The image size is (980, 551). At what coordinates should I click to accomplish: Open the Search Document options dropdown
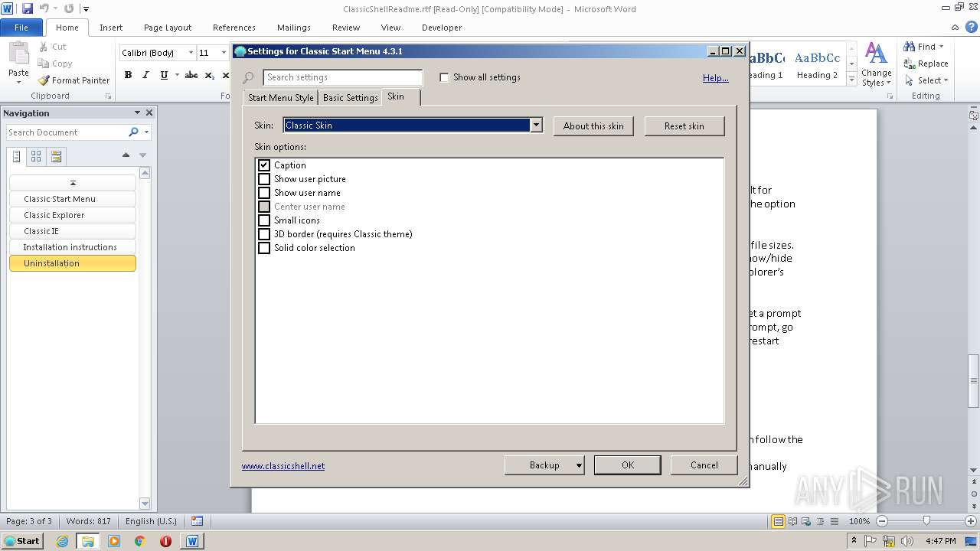(146, 132)
